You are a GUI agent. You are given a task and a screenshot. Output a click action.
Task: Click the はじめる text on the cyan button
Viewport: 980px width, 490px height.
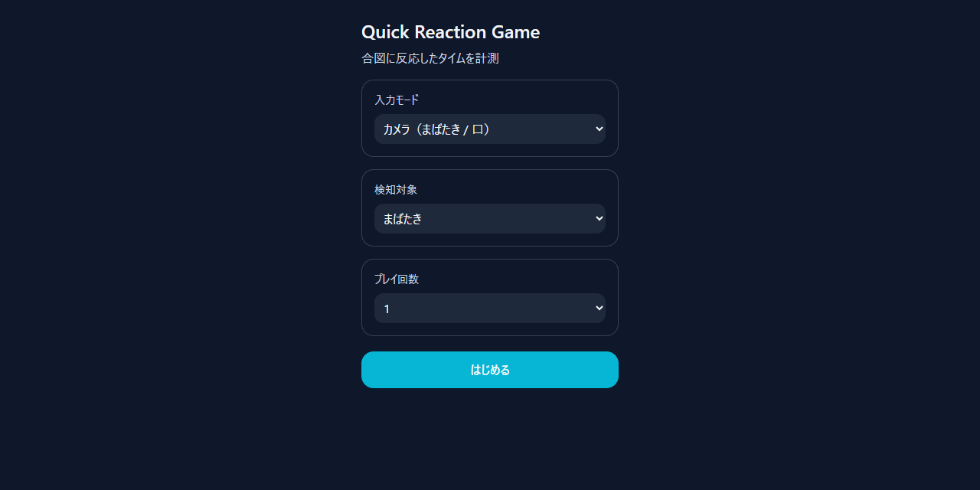490,371
